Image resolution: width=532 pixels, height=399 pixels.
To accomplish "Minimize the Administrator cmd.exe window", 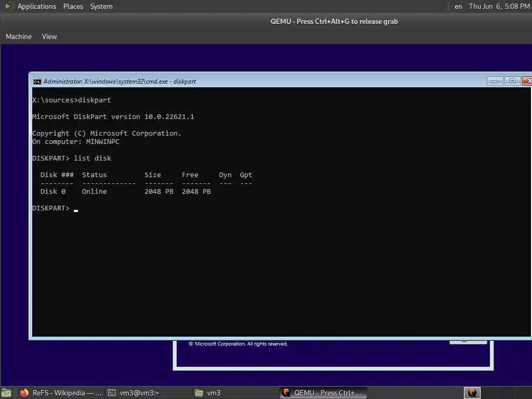I will click(x=495, y=81).
